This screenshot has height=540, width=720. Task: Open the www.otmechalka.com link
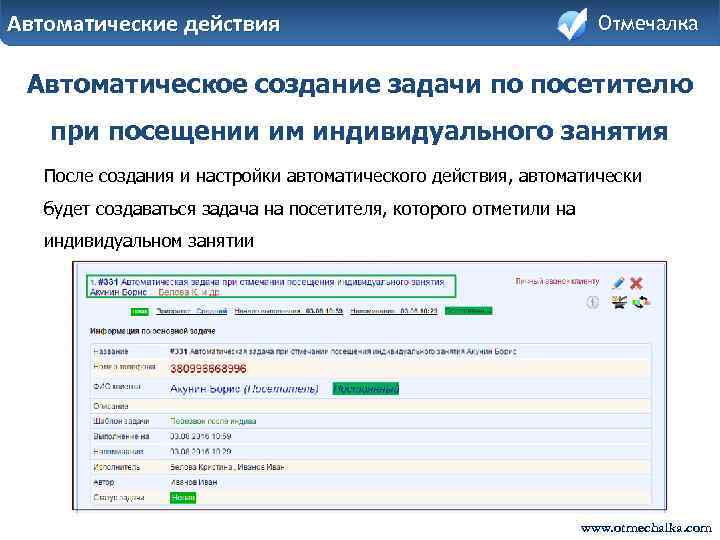646,528
